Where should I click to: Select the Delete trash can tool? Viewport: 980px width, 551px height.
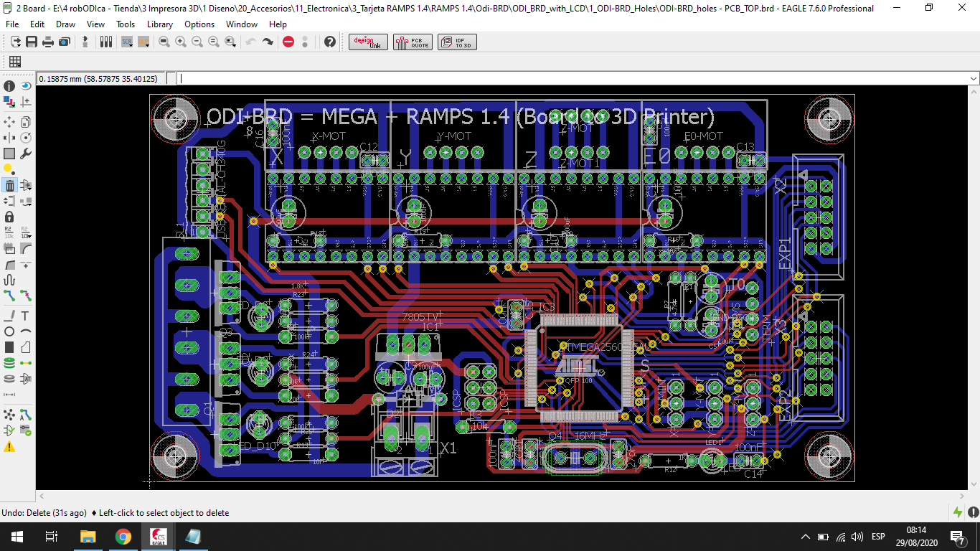tap(9, 185)
